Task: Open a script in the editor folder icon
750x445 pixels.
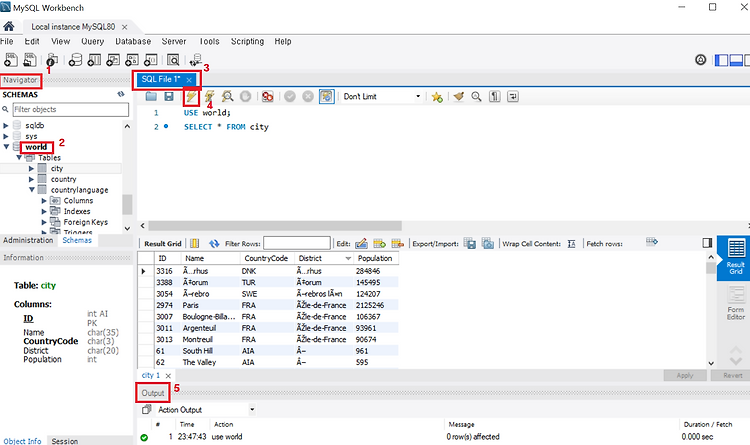Action: (151, 96)
